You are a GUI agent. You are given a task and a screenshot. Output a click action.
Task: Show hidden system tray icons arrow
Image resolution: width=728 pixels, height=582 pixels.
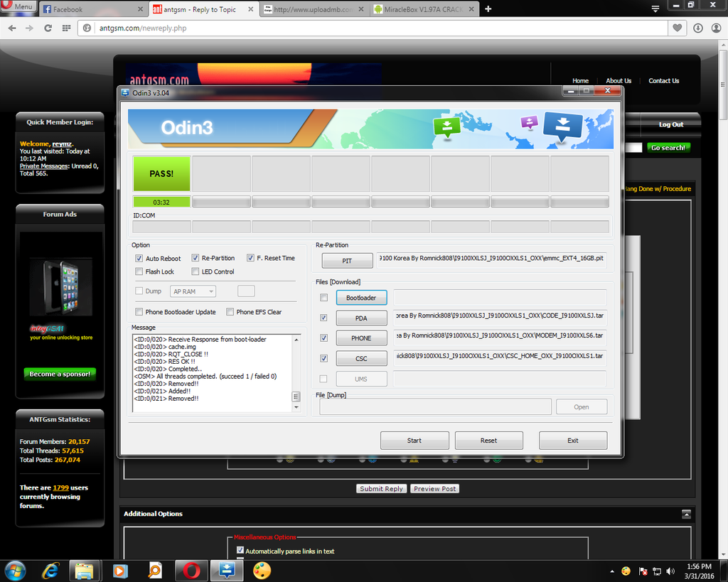[612, 571]
